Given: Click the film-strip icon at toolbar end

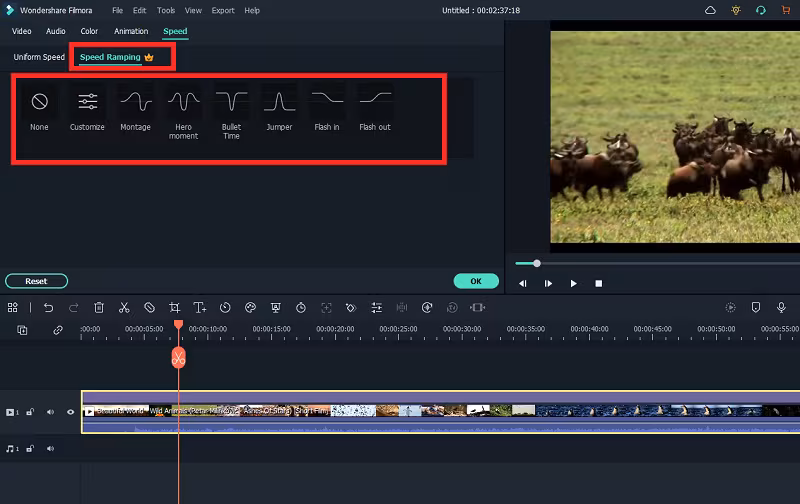Looking at the screenshot, I should (478, 308).
